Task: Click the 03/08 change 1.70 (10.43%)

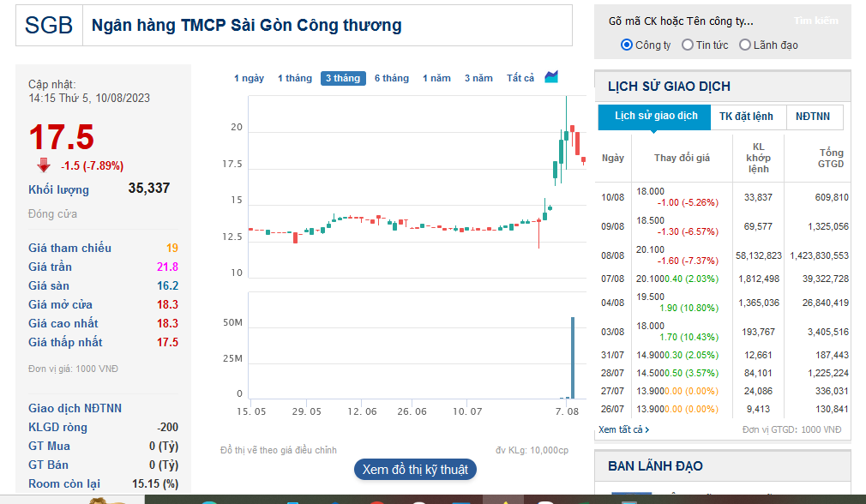Action: tap(689, 337)
